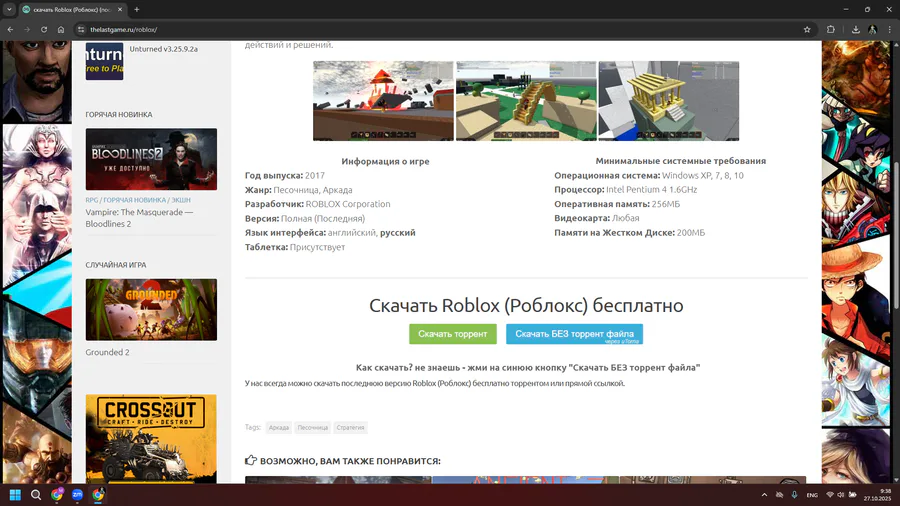The image size is (900, 506).
Task: Click Скачать БЕЗ торрент файла button
Action: coord(575,334)
